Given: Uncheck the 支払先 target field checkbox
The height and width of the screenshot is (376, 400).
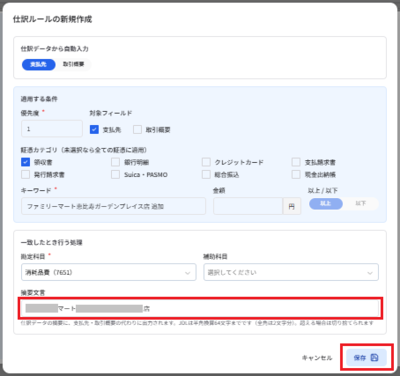Looking at the screenshot, I should tap(94, 129).
